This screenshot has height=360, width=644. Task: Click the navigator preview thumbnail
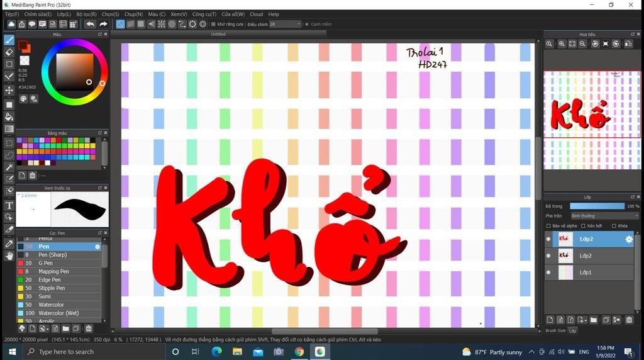(592, 120)
